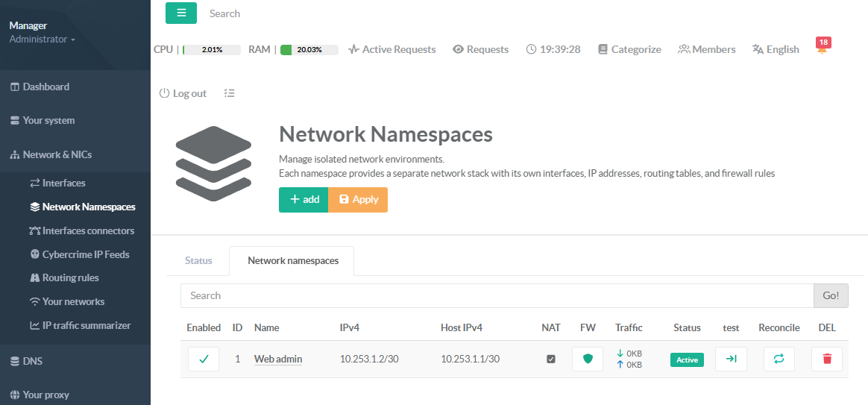Open the English language selector
Image resolution: width=868 pixels, height=405 pixels.
click(x=776, y=49)
